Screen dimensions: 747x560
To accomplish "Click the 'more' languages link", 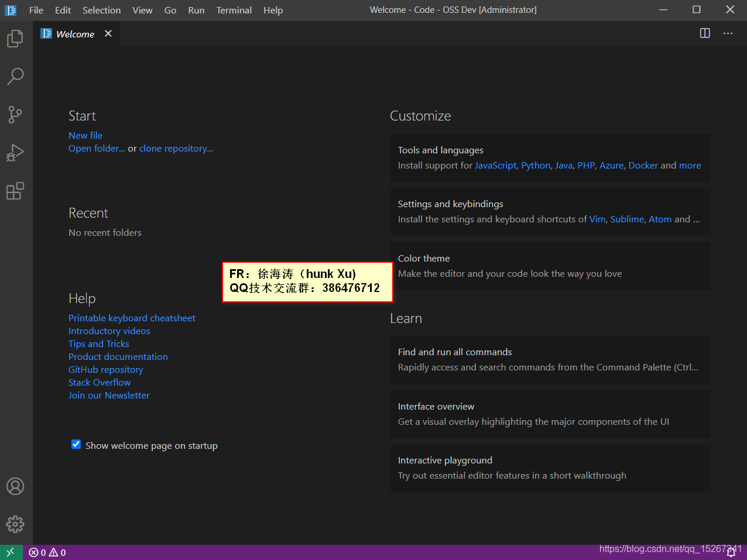I will pyautogui.click(x=690, y=165).
